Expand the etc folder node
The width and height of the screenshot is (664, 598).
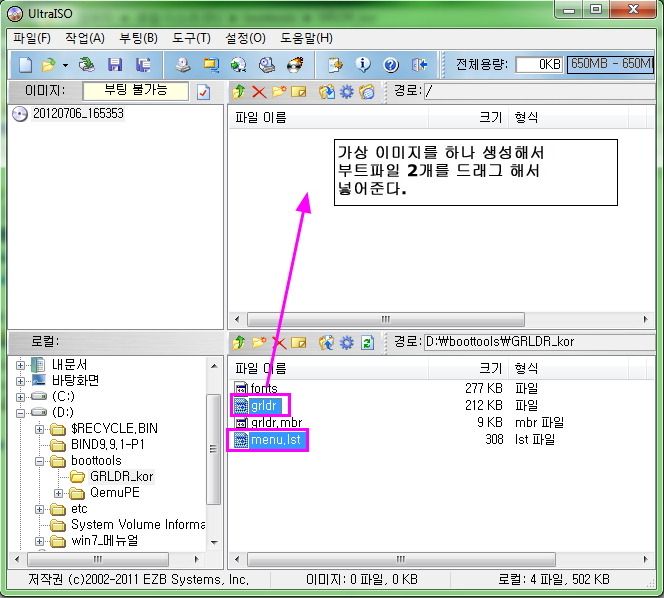(39, 509)
